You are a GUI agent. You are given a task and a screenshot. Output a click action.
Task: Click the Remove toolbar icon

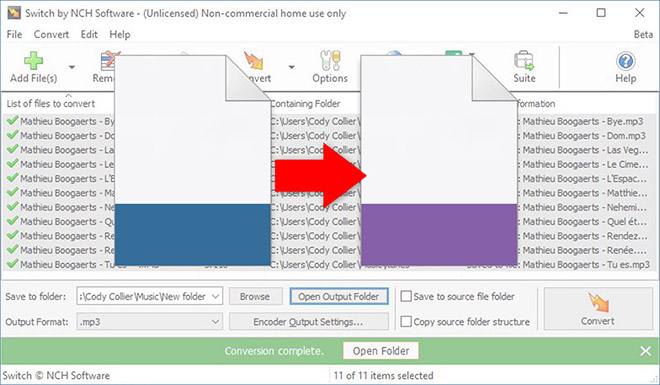click(x=107, y=61)
